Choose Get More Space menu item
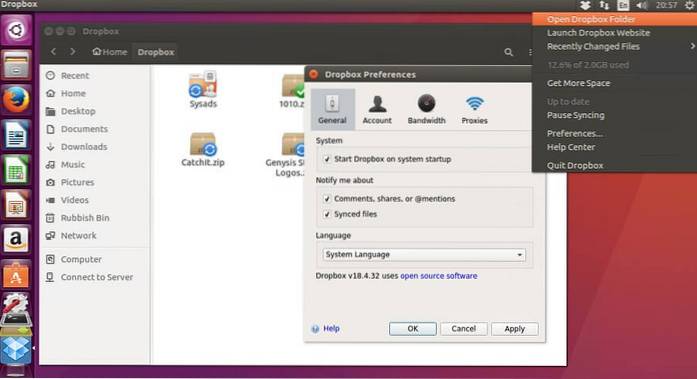Image resolution: width=697 pixels, height=379 pixels. tap(615, 83)
